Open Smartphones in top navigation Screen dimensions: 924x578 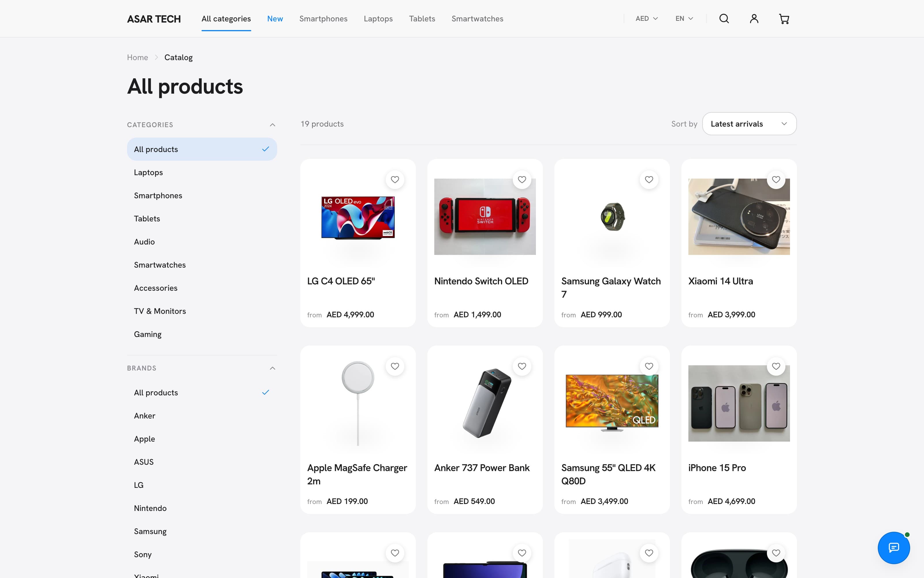[x=323, y=18]
